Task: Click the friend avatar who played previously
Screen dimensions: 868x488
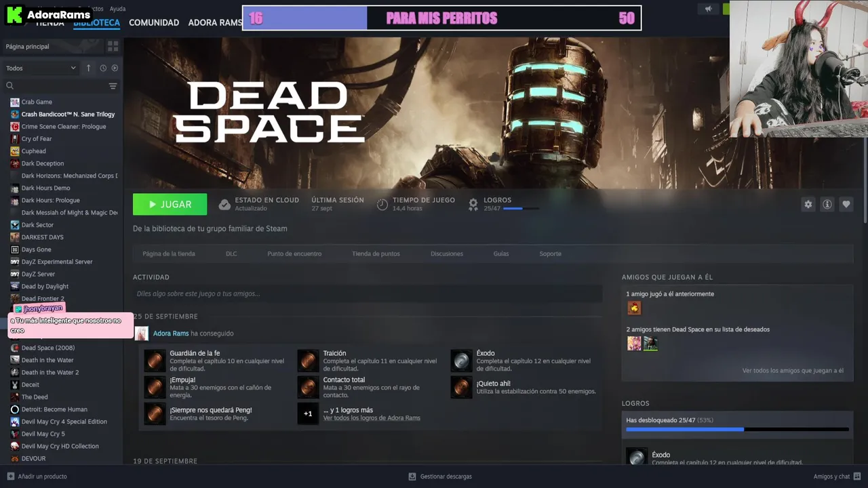Action: click(634, 308)
